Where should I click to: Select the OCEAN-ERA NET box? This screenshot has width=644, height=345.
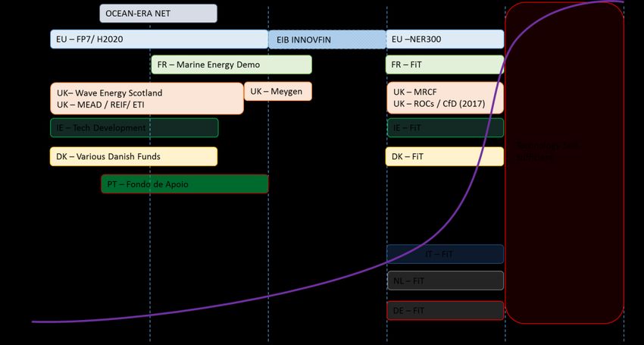coord(158,13)
